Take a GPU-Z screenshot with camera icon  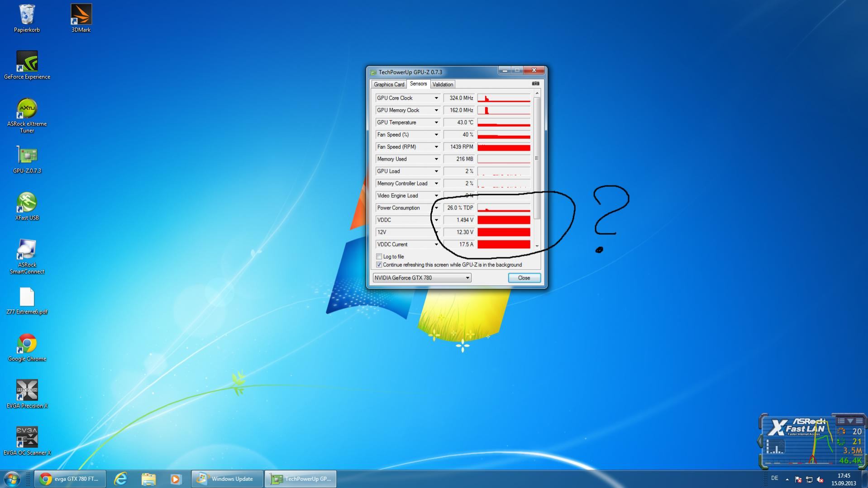[535, 84]
